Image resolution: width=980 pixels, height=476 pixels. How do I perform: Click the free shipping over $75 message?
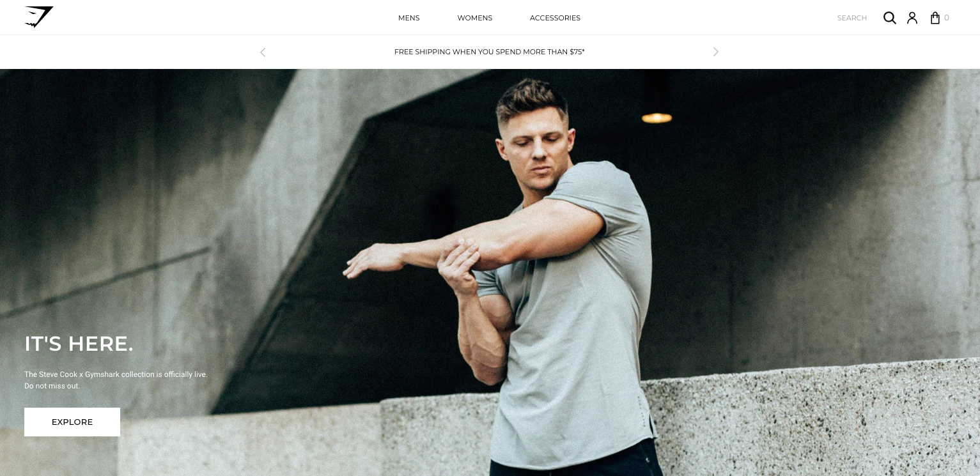(490, 52)
